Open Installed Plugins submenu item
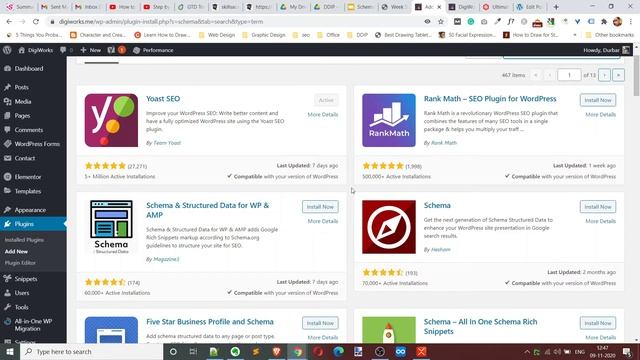 [24, 240]
